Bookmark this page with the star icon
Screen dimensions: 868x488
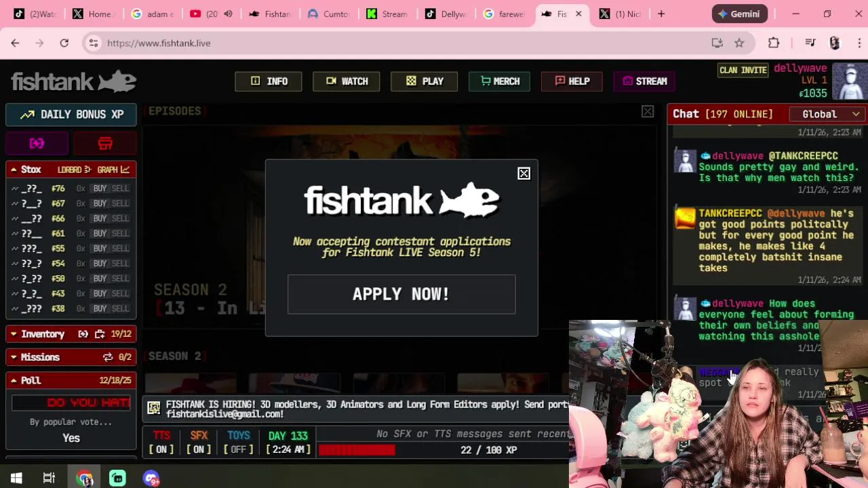(739, 43)
